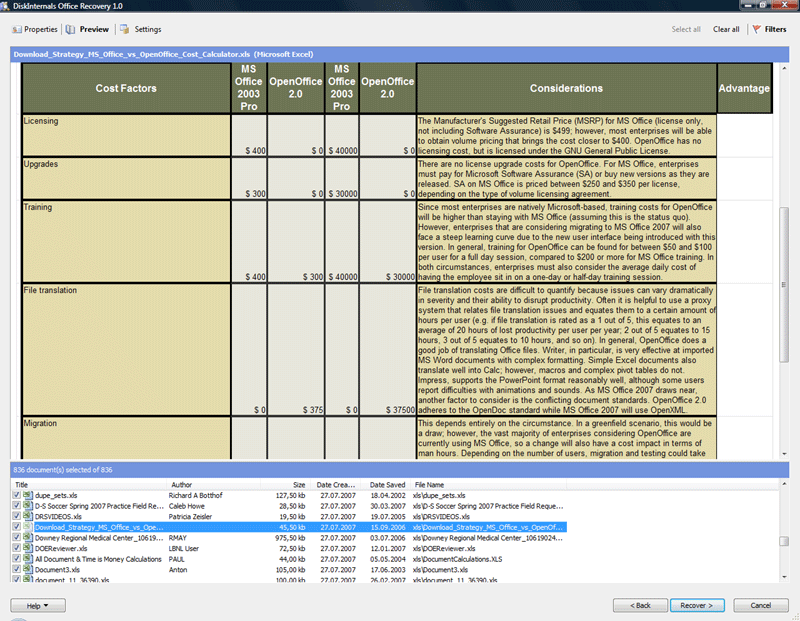Click the DOEReviewer.xls Excel file icon
Image resolution: width=800 pixels, height=621 pixels.
(28, 548)
